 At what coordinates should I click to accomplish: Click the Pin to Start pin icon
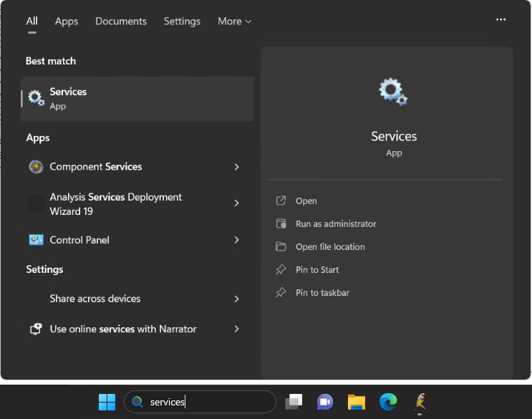(x=281, y=269)
